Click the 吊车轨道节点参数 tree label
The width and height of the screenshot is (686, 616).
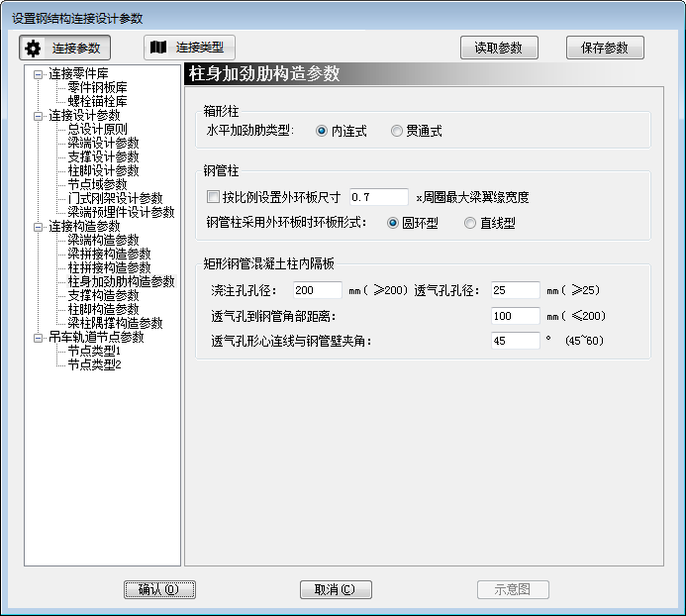point(96,337)
